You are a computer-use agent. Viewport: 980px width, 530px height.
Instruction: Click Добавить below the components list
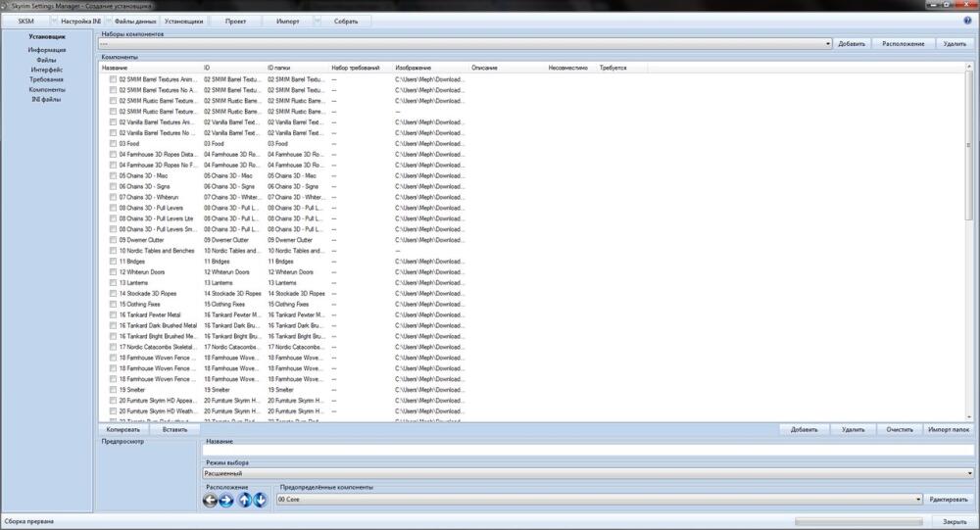804,430
